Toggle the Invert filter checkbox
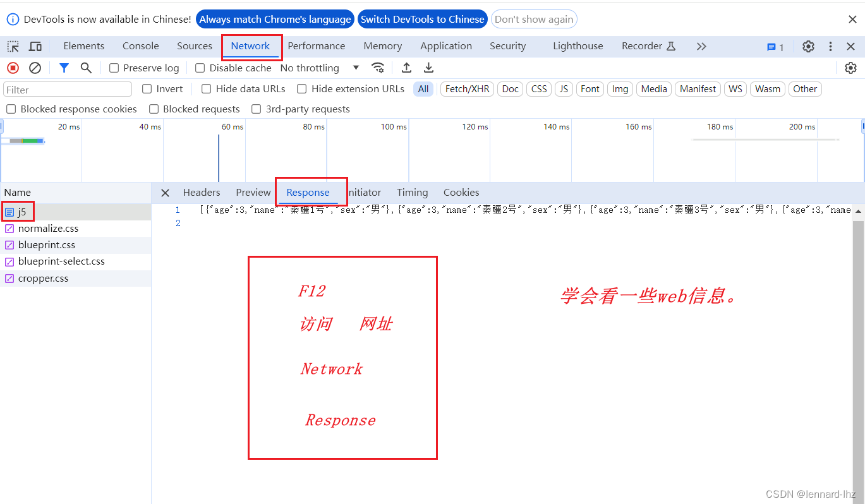 (147, 89)
